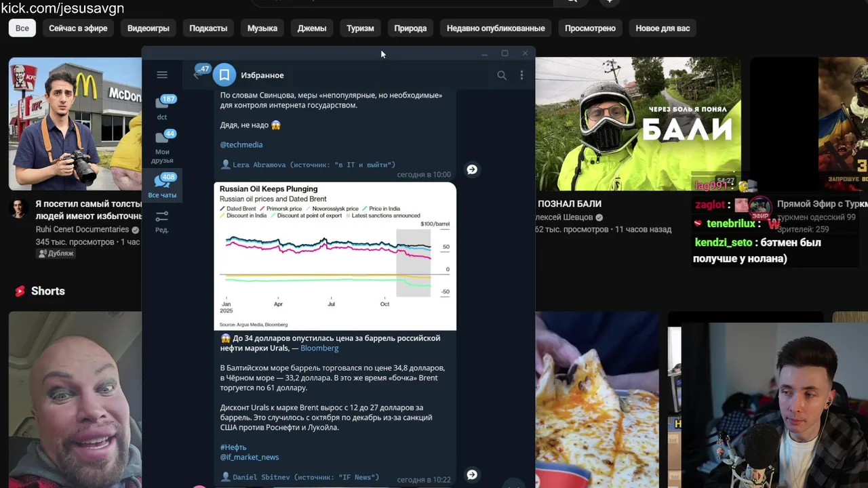Click username kendzi_seto in stream chat
Viewport: 868px width, 488px height.
pyautogui.click(x=723, y=242)
